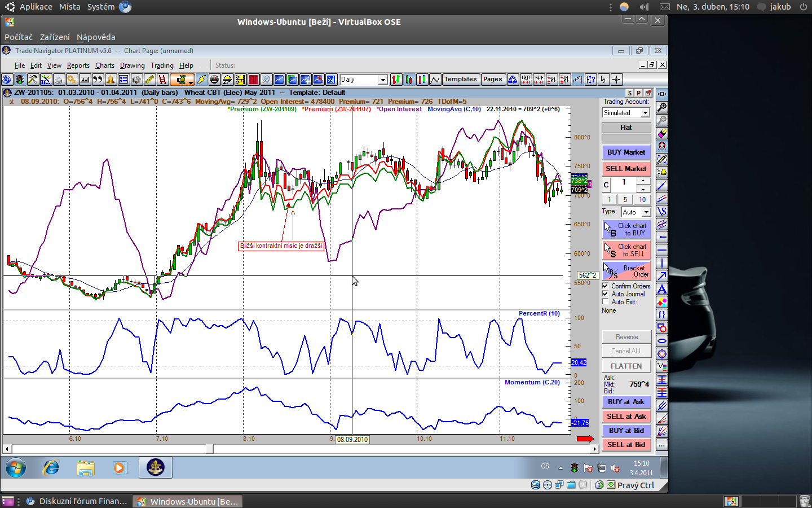Enable the Auto Exit checkbox
The image size is (812, 508).
(606, 302)
